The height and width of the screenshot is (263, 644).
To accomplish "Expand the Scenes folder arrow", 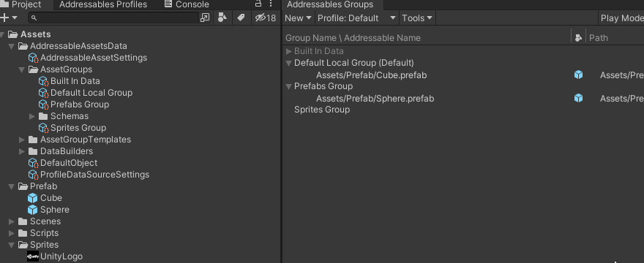I will 12,221.
